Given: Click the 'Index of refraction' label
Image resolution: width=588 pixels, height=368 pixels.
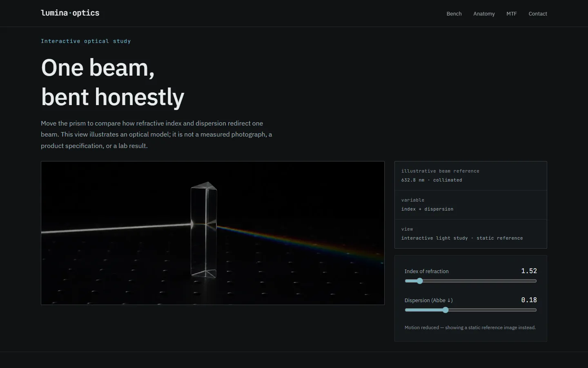Looking at the screenshot, I should coord(426,272).
